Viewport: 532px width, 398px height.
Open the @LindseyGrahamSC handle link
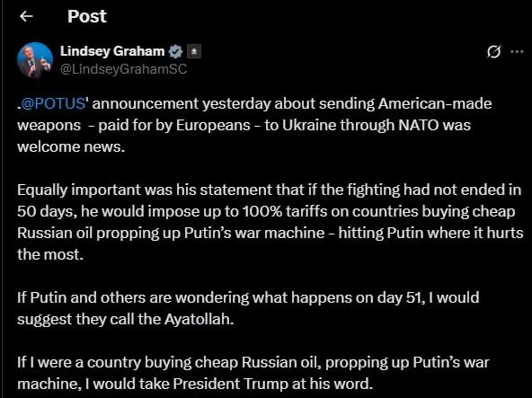[123, 69]
